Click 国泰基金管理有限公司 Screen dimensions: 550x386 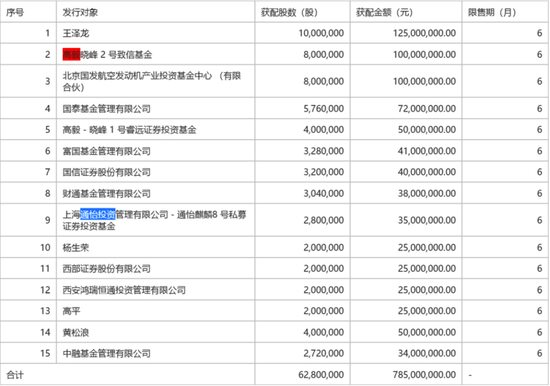107,109
